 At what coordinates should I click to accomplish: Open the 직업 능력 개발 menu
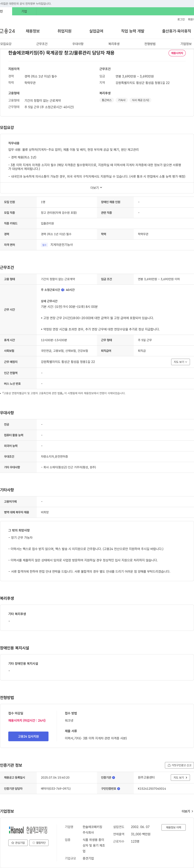click(133, 31)
